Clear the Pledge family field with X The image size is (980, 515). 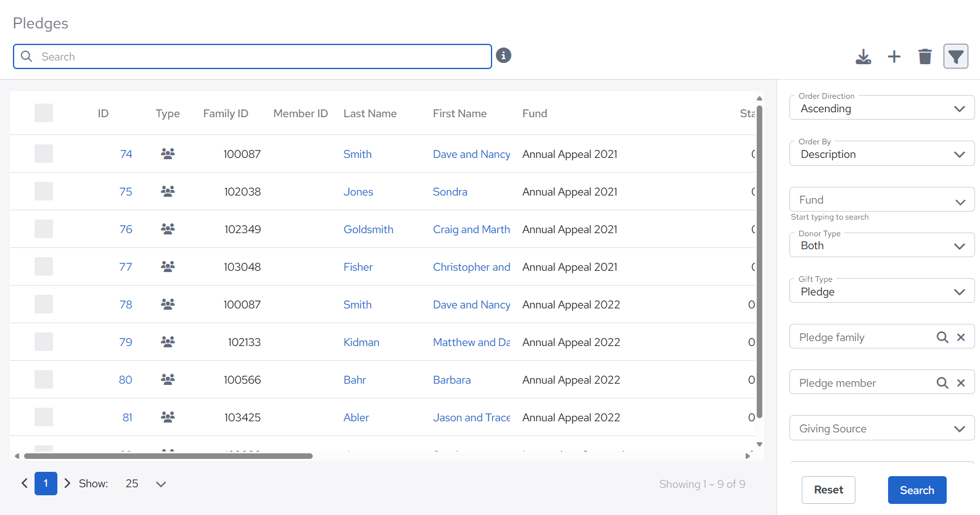tap(961, 337)
